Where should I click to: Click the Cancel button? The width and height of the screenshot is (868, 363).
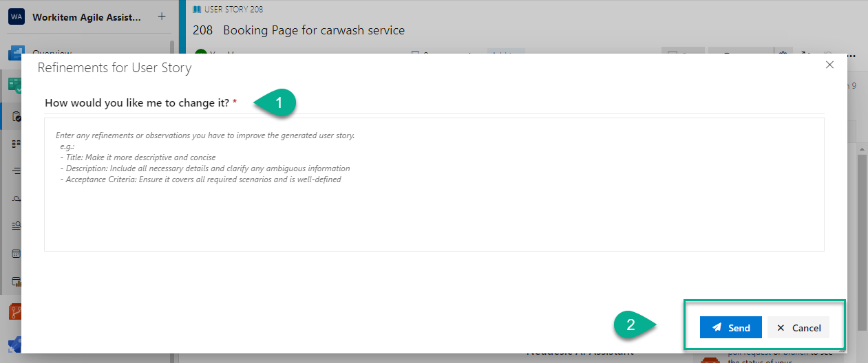point(798,328)
